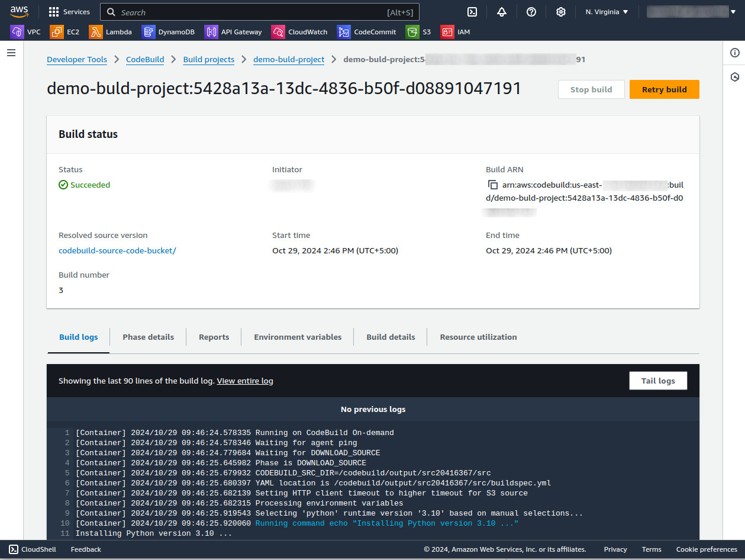Focus the AWS search field
745x560 pixels.
pos(260,12)
